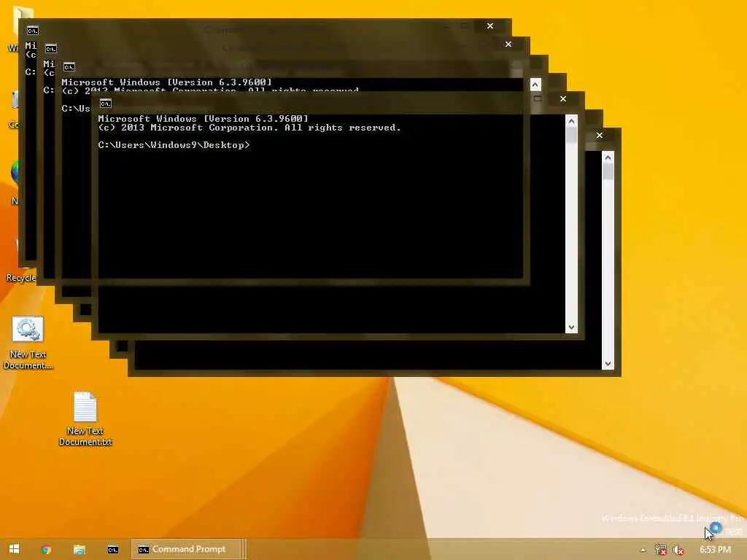Open File Explorer from the taskbar
747x560 pixels.
[79, 550]
